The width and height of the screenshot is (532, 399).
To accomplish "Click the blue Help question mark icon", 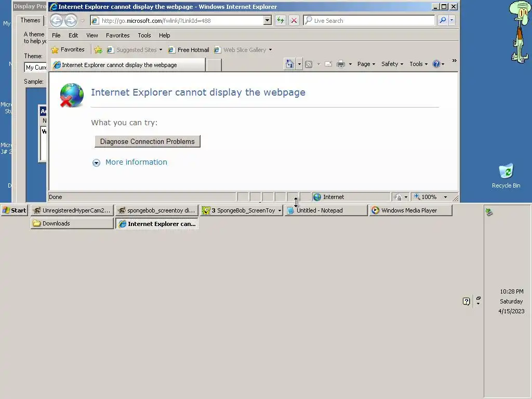I will [436, 64].
